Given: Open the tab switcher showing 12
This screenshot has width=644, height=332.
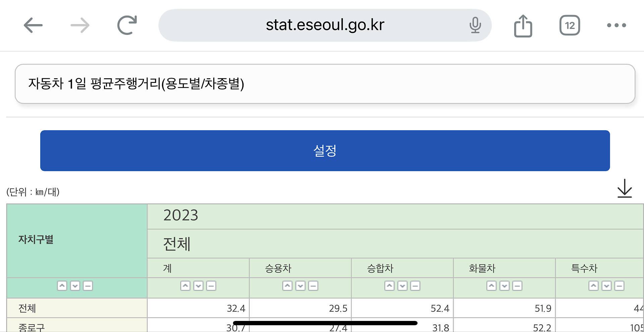Looking at the screenshot, I should [x=570, y=25].
